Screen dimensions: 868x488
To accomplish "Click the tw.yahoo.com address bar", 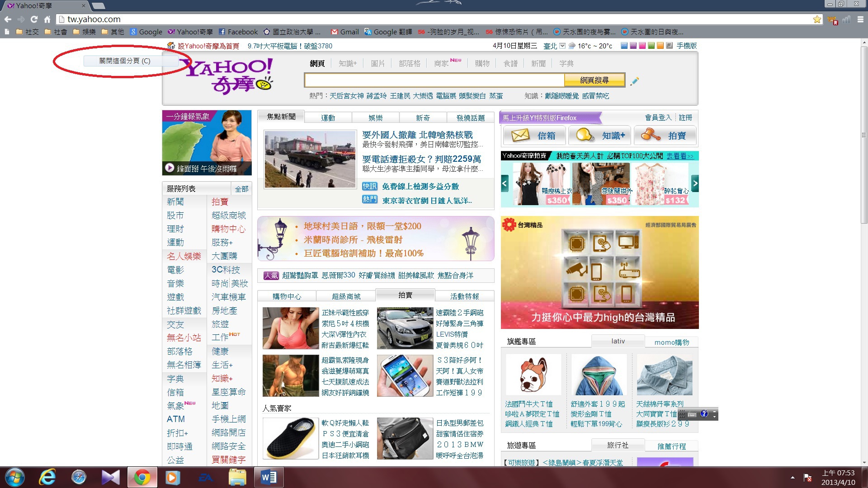I will point(434,19).
